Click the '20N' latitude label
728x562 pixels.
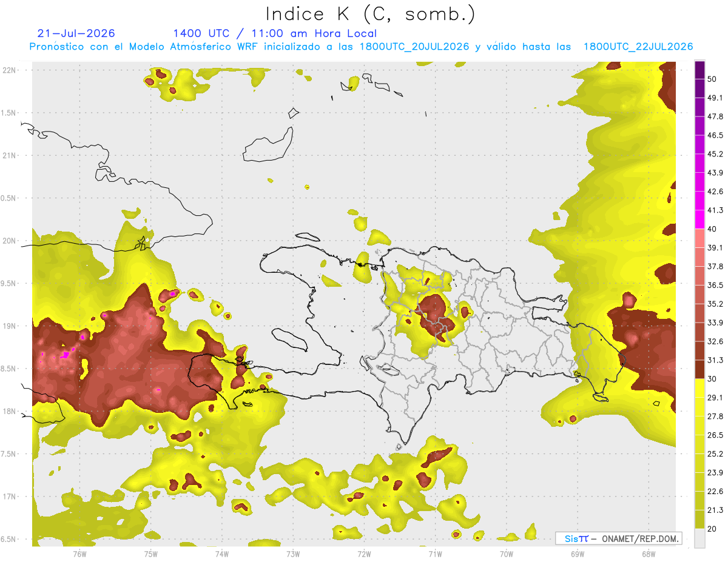click(10, 241)
